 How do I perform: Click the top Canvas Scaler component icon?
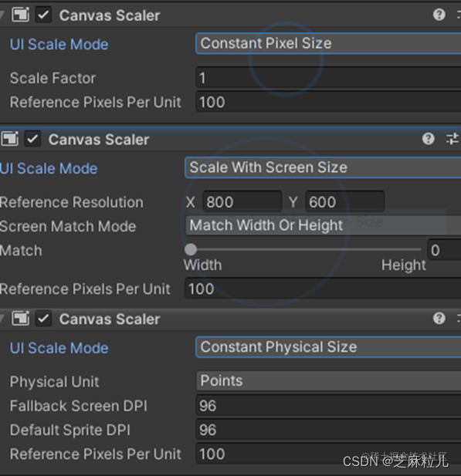[x=20, y=15]
